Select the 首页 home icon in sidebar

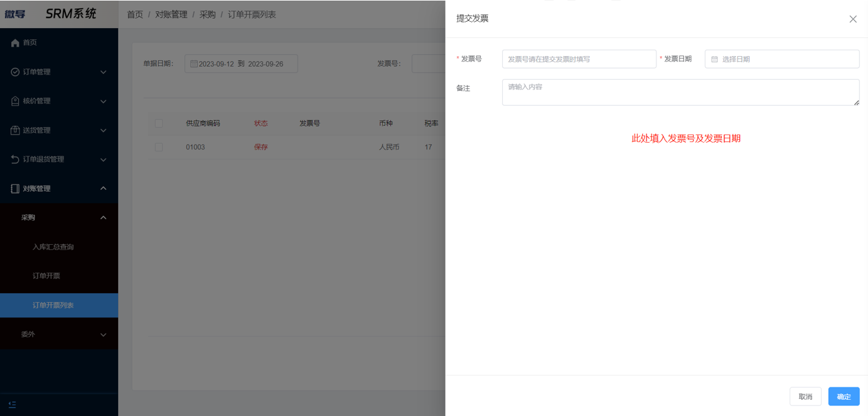pyautogui.click(x=14, y=42)
